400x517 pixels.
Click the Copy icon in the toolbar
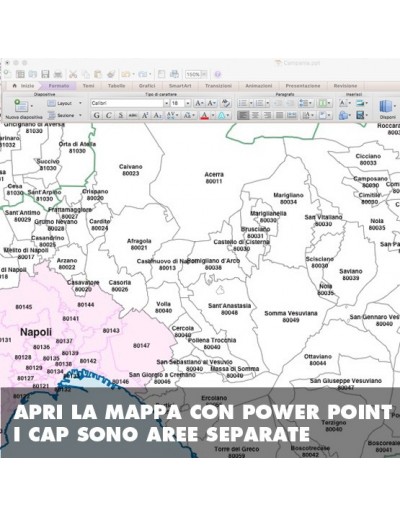[x=86, y=74]
